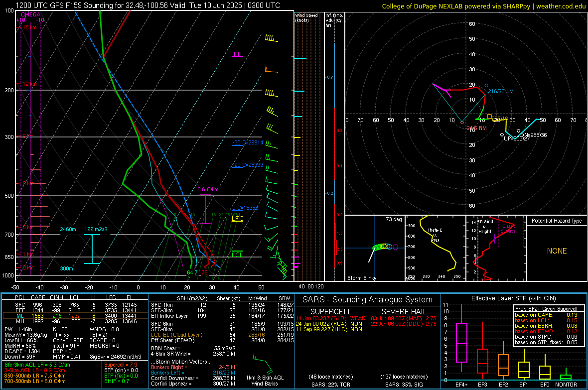Click the Wind Speed (knots) panel header
This screenshot has width=588, height=390.
306,17
